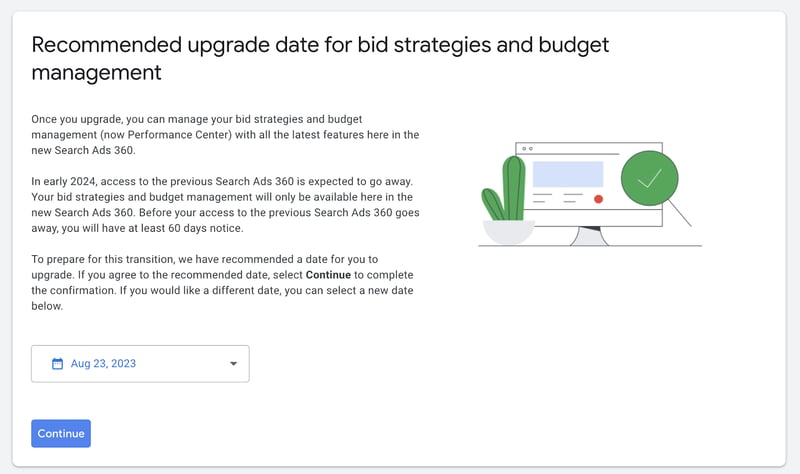Click the 'Recommended upgrade date' heading
This screenshot has width=800, height=474.
[x=320, y=58]
